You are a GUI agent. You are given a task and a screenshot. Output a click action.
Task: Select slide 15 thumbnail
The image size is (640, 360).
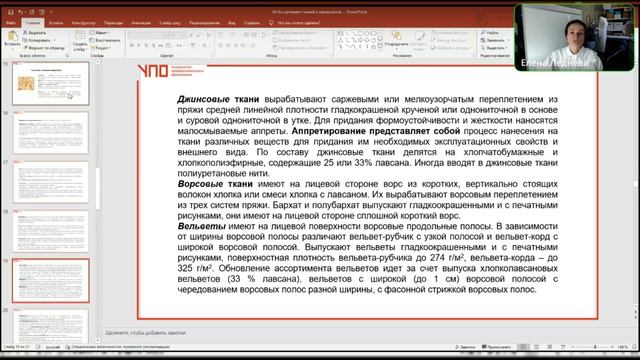[51, 83]
